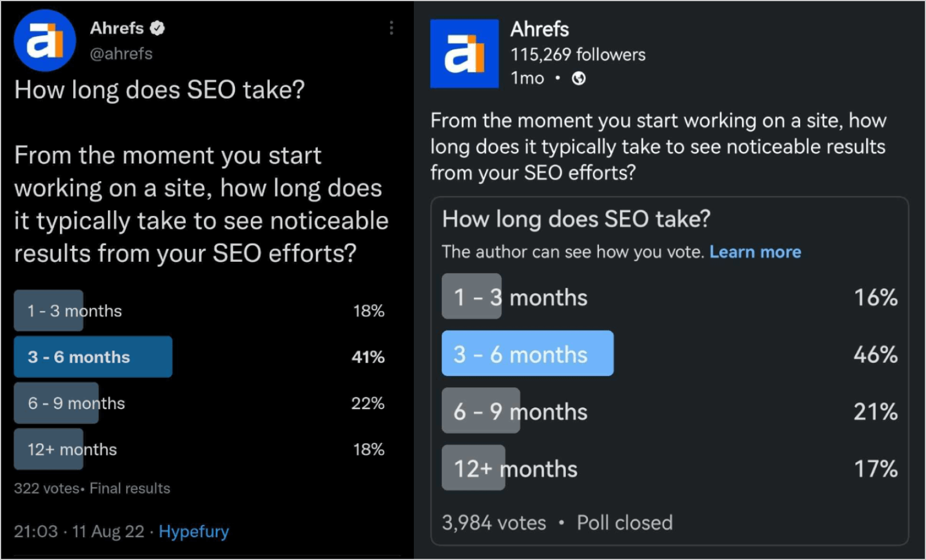Image resolution: width=926 pixels, height=560 pixels.
Task: Open the Hypefury source link
Action: (x=194, y=531)
